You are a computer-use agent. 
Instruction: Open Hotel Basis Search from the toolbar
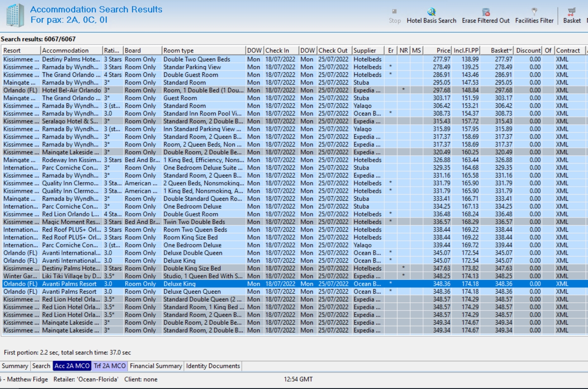(x=431, y=16)
